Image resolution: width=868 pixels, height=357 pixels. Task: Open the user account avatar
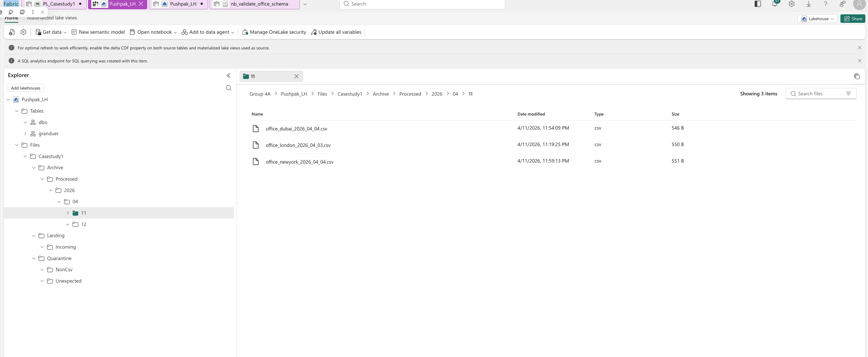pos(859,4)
